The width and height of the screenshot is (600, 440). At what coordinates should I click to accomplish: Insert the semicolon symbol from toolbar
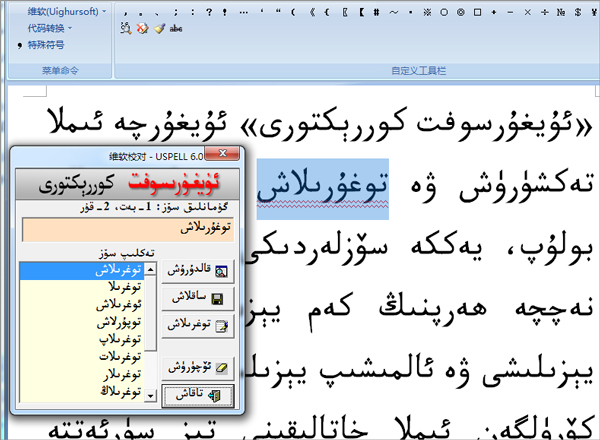point(175,13)
